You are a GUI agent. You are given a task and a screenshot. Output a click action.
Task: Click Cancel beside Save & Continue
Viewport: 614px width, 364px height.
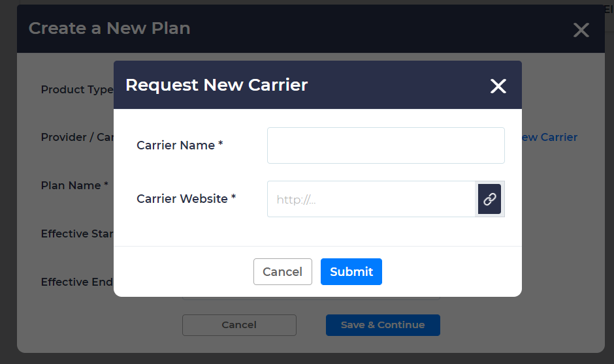[x=239, y=325]
